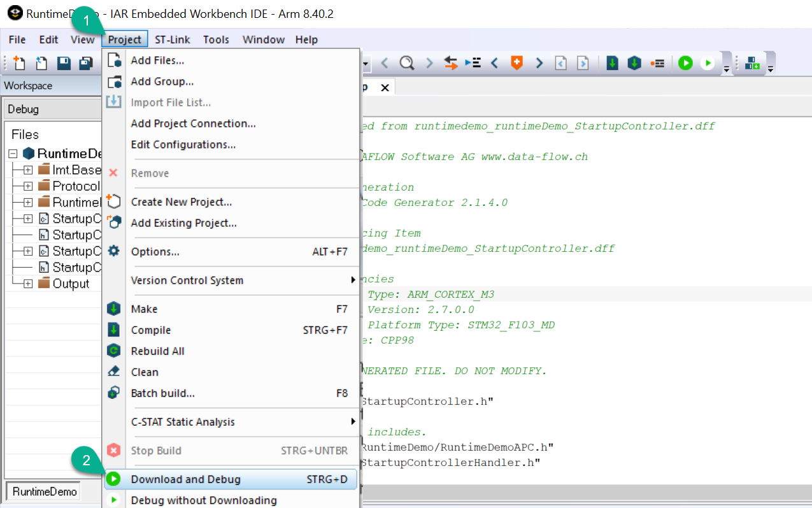Close the open Project menu
This screenshot has width=812, height=508.
[125, 40]
